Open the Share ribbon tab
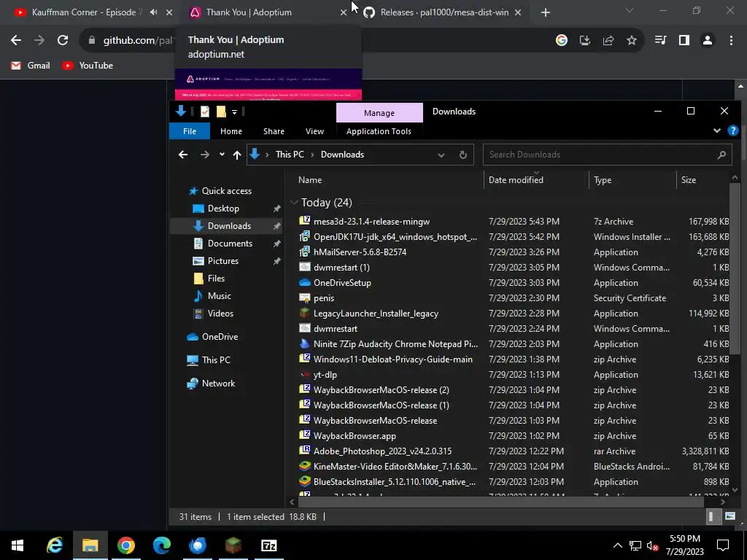This screenshot has width=747, height=560. click(x=274, y=131)
